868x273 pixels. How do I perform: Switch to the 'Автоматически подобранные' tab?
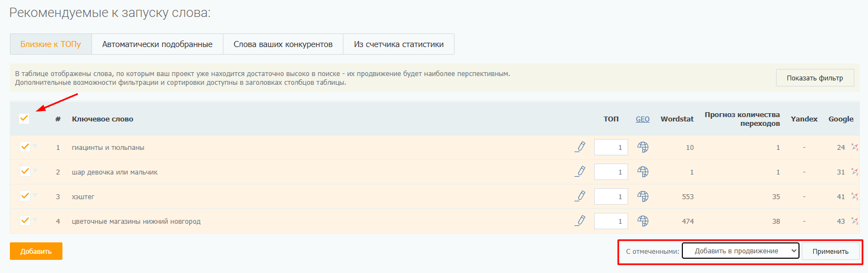[x=157, y=44]
